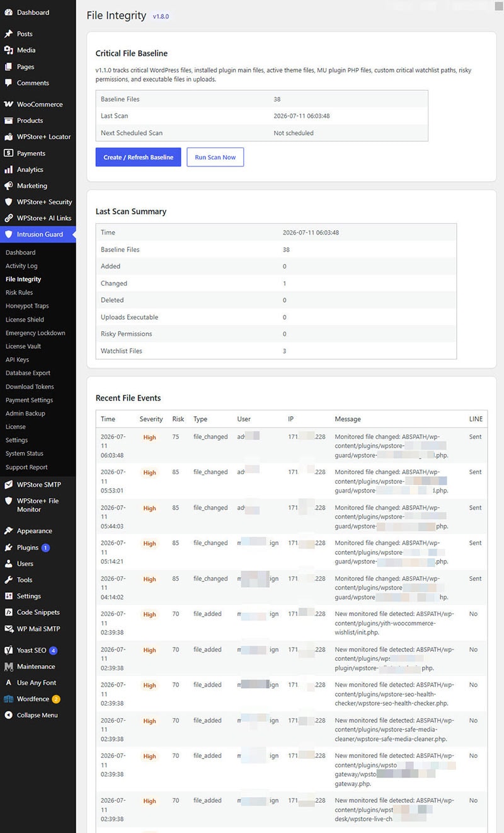504x833 pixels.
Task: Click the Yoast SEO notification badge
Action: [53, 650]
